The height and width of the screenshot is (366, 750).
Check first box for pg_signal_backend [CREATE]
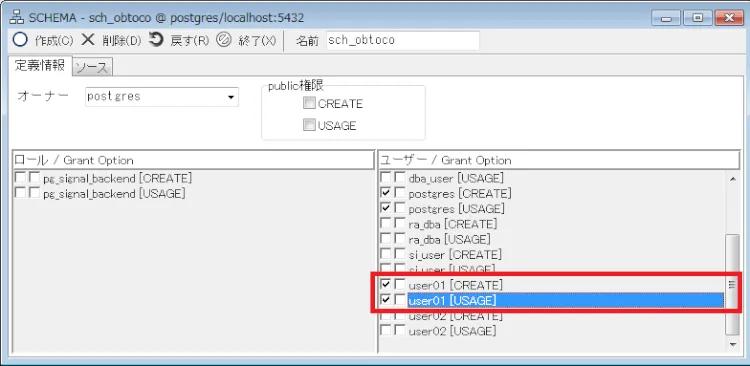click(x=20, y=178)
